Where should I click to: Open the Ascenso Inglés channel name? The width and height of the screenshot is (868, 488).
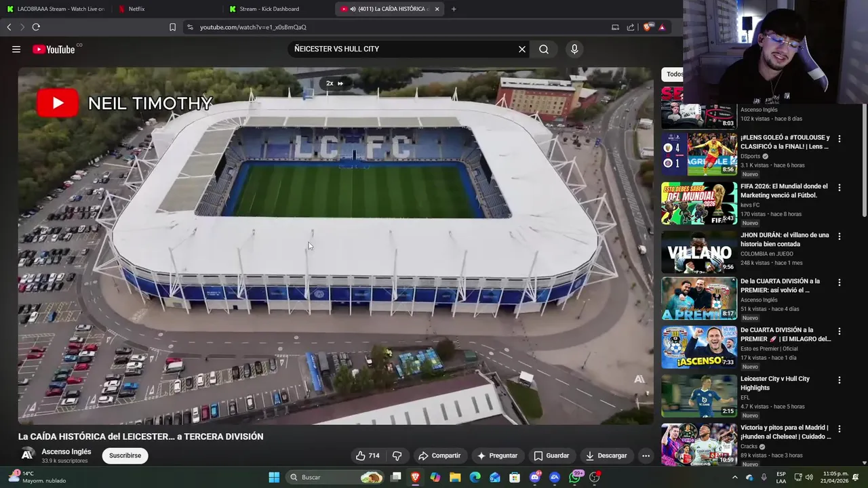(x=66, y=451)
